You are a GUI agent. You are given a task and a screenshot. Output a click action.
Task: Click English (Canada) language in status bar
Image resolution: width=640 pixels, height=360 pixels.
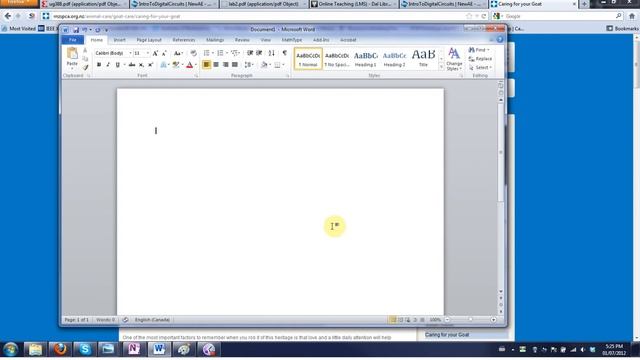[x=152, y=320]
